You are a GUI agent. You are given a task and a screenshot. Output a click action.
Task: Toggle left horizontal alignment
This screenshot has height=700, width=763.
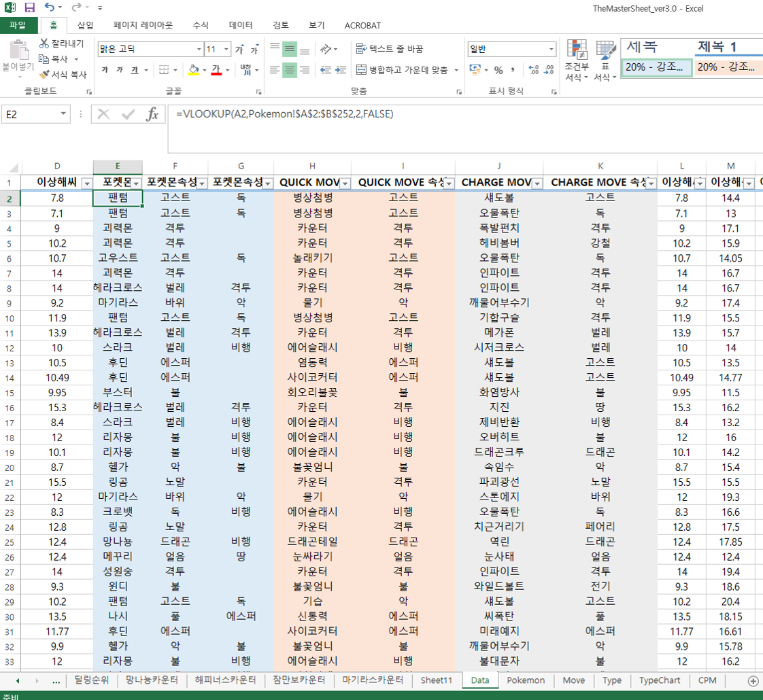coord(275,70)
